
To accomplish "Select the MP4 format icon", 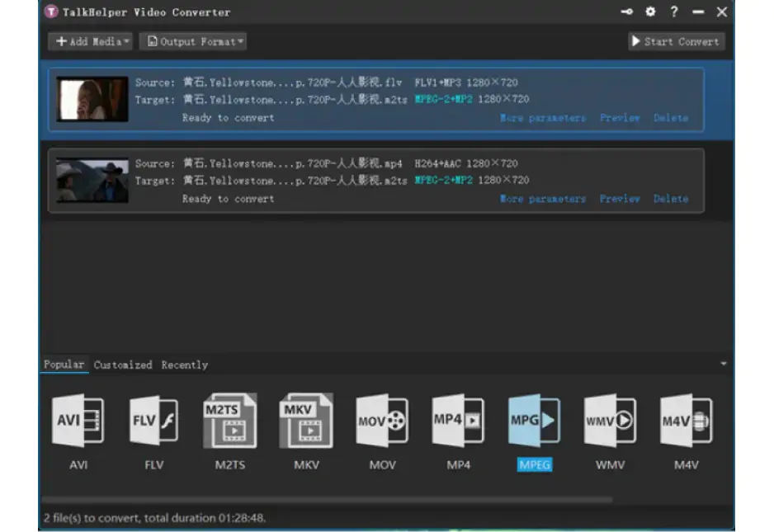I will [458, 421].
